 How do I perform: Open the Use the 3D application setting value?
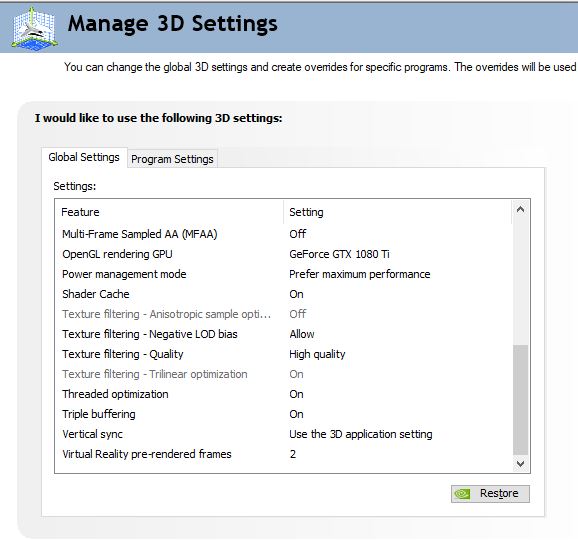(361, 434)
